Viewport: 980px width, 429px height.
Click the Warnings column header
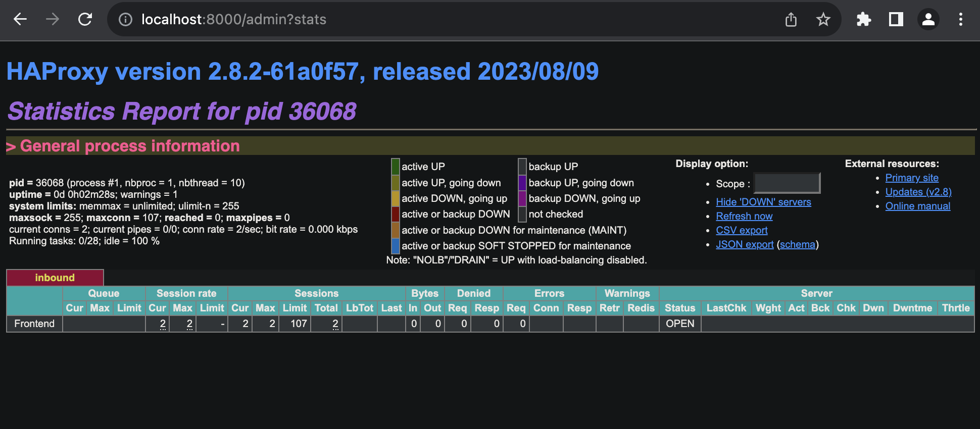click(x=627, y=293)
